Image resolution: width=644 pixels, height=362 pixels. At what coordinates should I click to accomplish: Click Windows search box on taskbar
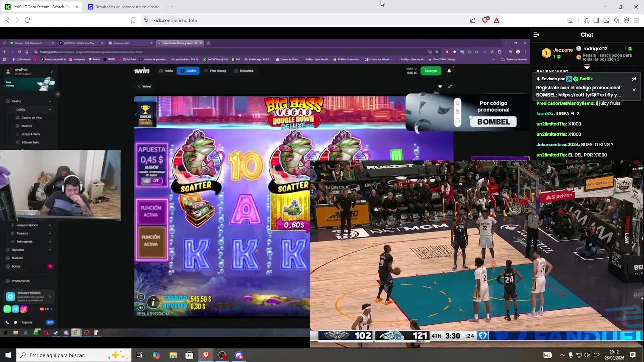[x=74, y=355]
